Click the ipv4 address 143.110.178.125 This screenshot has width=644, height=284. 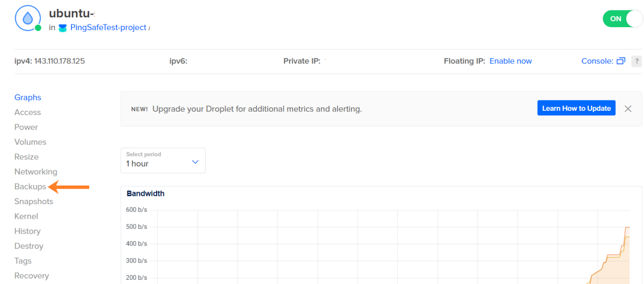(60, 61)
